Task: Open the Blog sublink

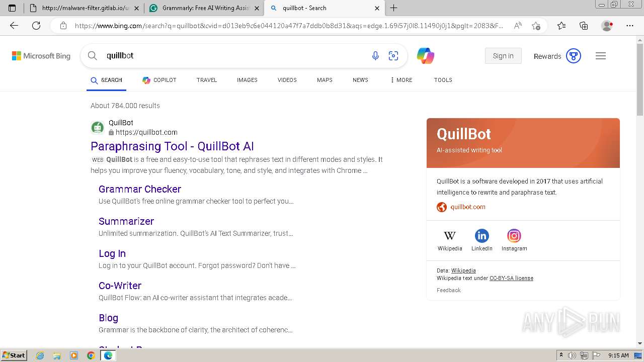Action: click(x=108, y=318)
